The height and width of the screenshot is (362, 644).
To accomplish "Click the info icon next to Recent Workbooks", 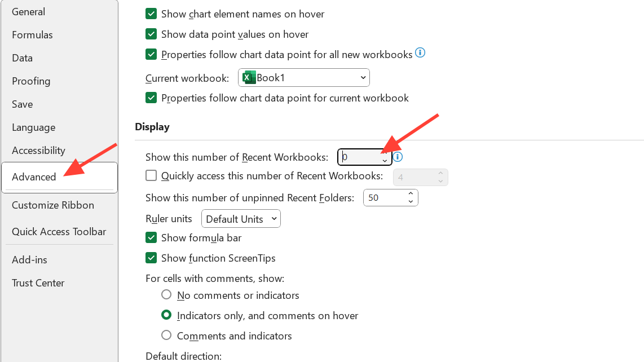I will tap(398, 157).
